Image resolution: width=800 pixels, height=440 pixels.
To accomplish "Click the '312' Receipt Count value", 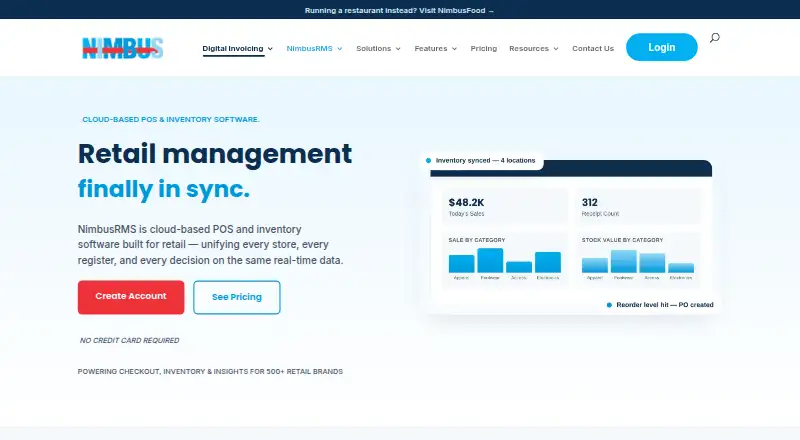I will (x=590, y=203).
